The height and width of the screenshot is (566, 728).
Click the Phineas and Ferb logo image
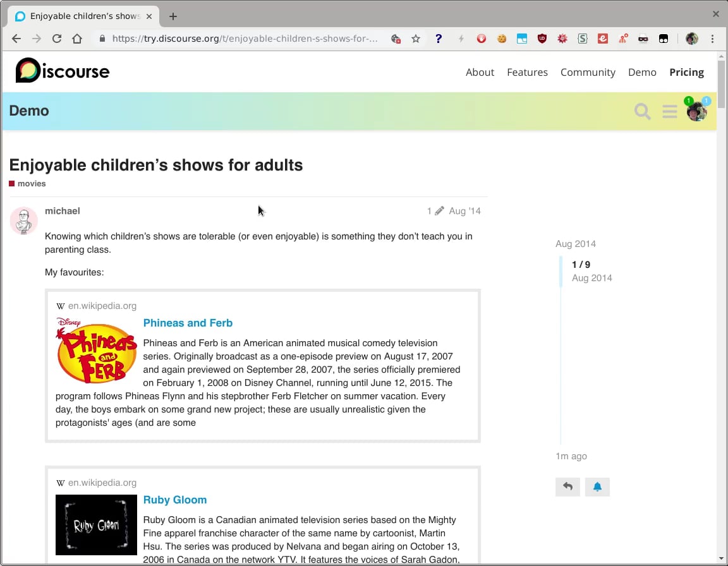tap(96, 350)
